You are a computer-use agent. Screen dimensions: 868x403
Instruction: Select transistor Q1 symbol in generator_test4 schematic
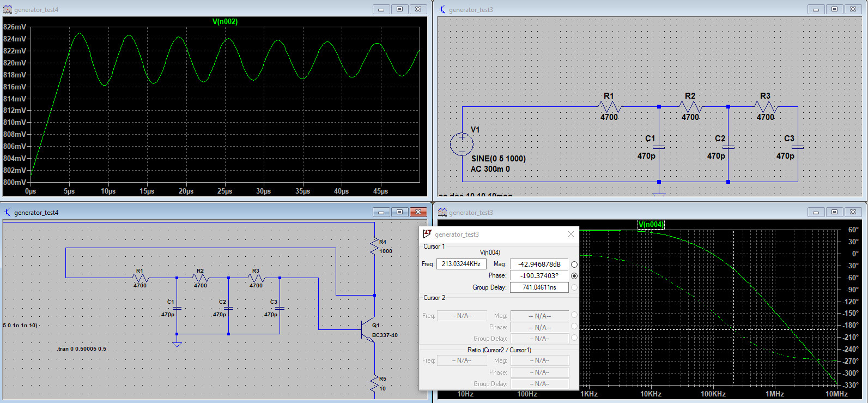click(x=368, y=329)
